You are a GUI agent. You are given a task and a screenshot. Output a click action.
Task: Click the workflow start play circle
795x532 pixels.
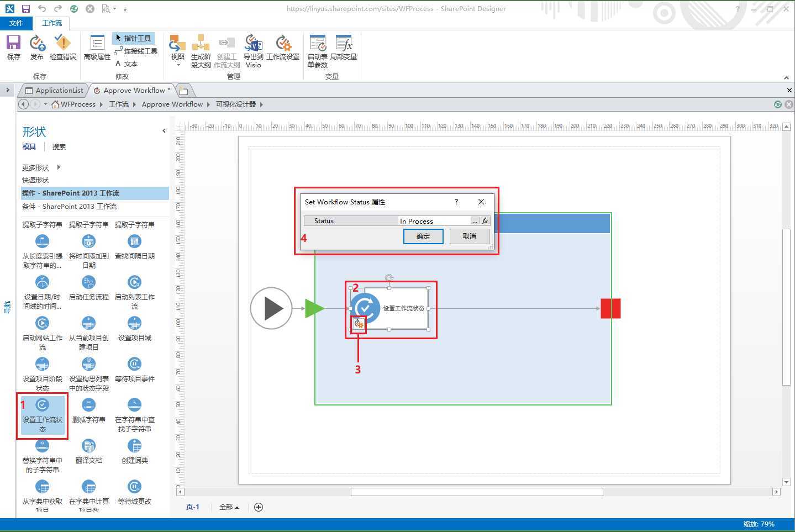point(271,308)
